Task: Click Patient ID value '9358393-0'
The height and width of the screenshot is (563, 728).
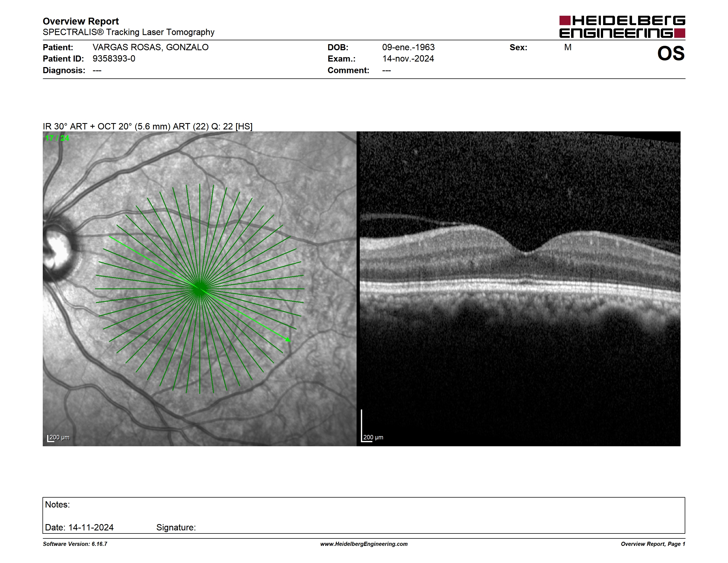Action: [114, 59]
